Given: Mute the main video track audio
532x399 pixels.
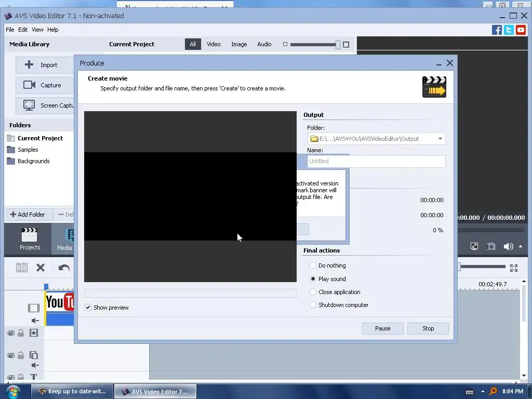Looking at the screenshot, I should coord(35,320).
